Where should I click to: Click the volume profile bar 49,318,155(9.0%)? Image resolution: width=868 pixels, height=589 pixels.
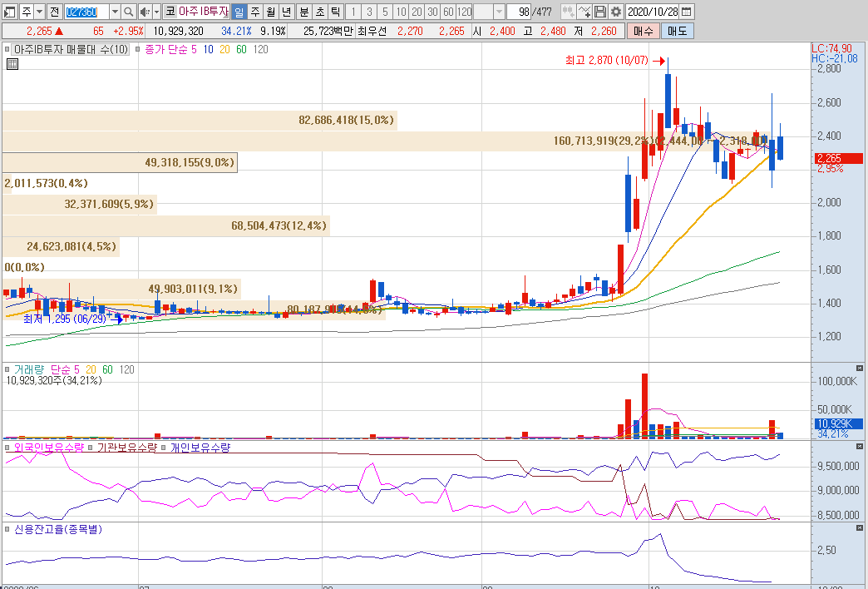(x=120, y=162)
